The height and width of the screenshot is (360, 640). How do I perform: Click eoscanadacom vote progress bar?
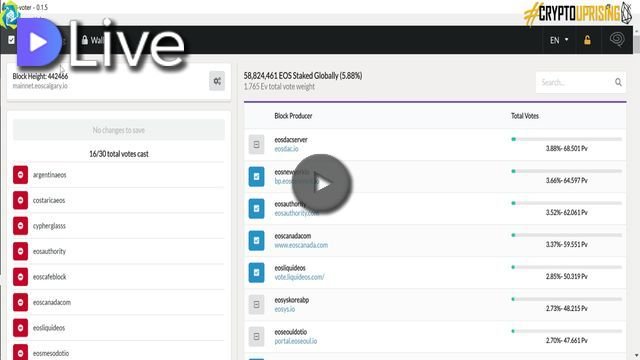click(x=567, y=235)
